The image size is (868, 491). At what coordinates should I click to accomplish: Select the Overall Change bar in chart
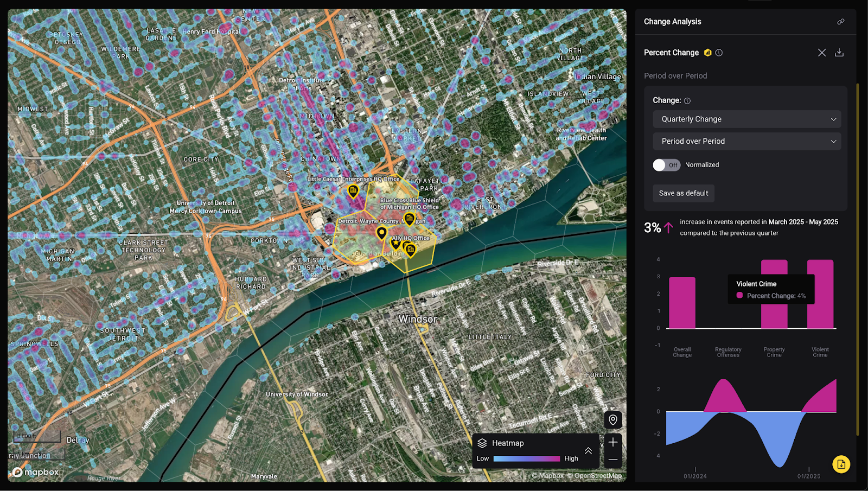pyautogui.click(x=682, y=303)
